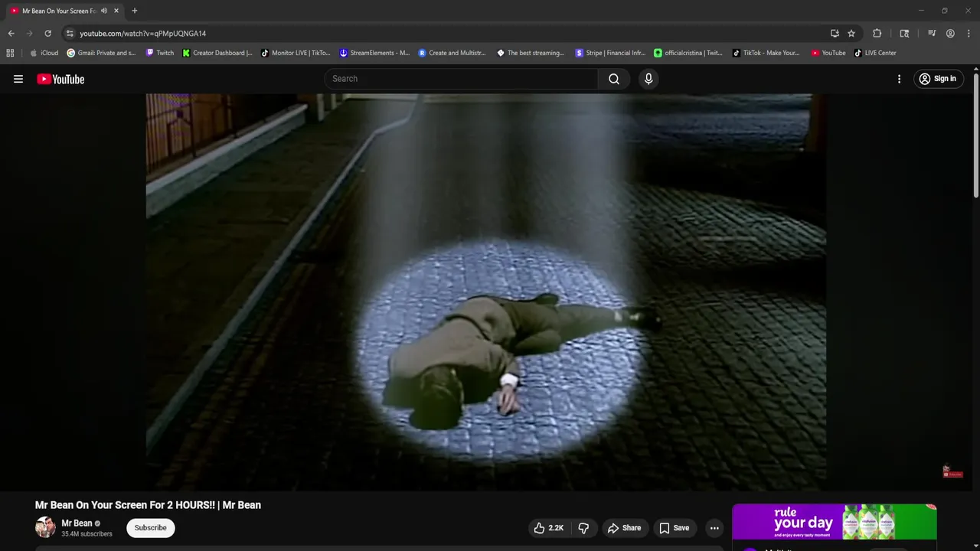Open Create and Multistream bookmark
Image resolution: width=980 pixels, height=551 pixels.
click(x=452, y=53)
